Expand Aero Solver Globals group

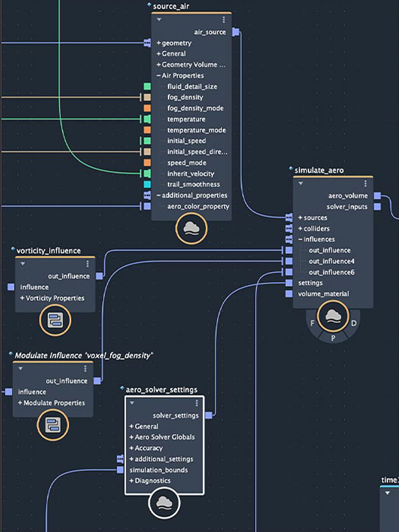point(132,437)
